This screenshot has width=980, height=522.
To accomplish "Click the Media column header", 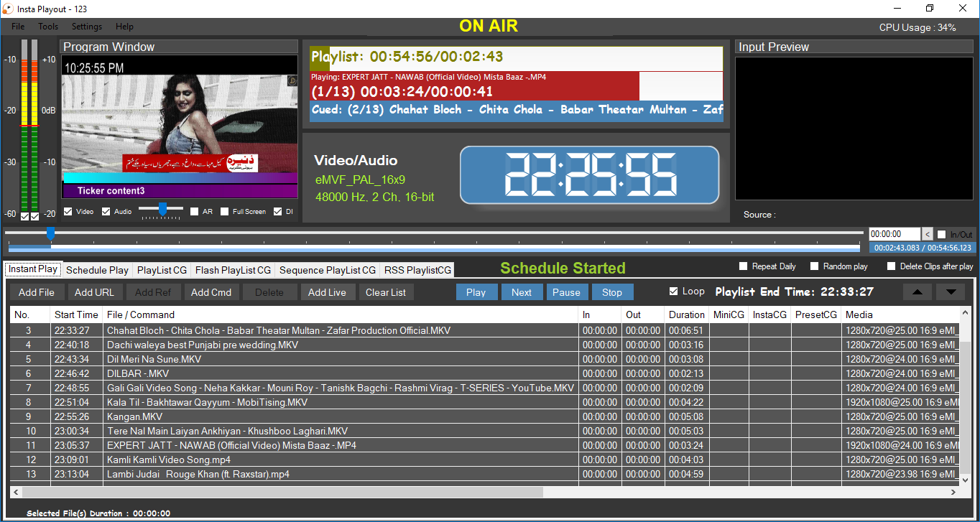I will click(900, 314).
